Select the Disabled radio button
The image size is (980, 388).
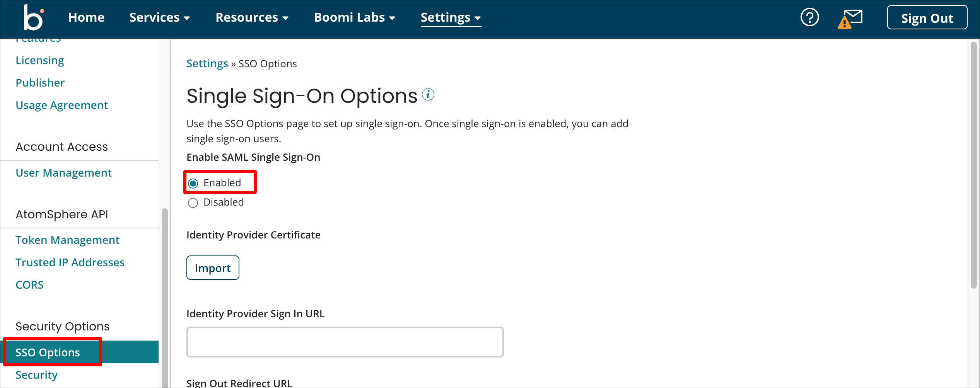coord(193,203)
